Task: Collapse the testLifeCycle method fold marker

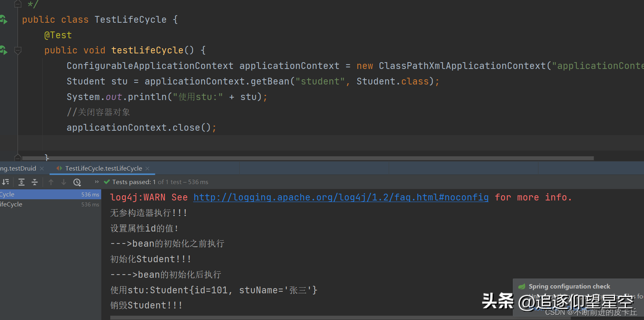Action: coord(18,51)
